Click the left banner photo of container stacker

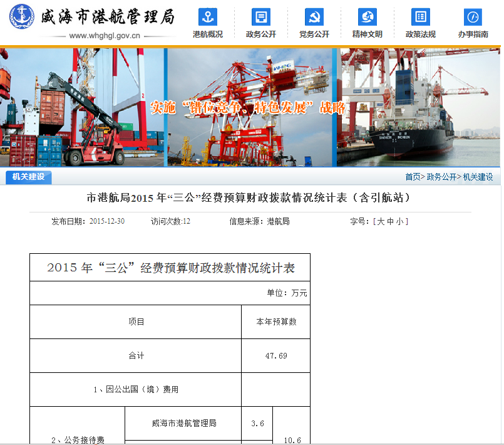pos(82,107)
